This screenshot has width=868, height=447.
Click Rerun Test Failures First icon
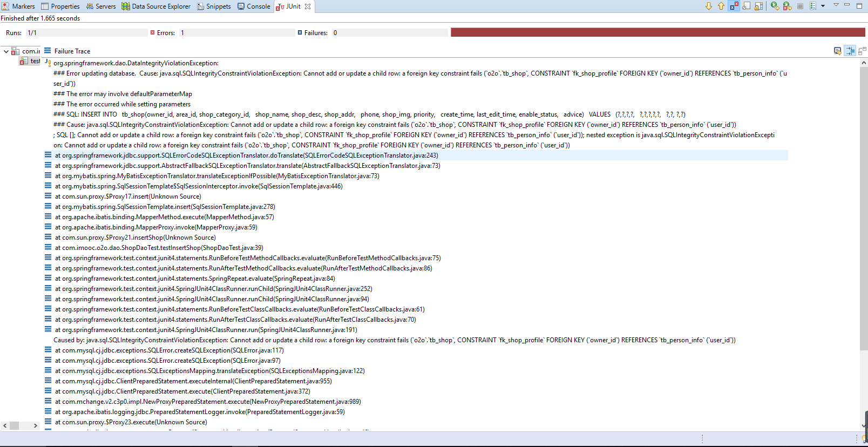[x=788, y=6]
